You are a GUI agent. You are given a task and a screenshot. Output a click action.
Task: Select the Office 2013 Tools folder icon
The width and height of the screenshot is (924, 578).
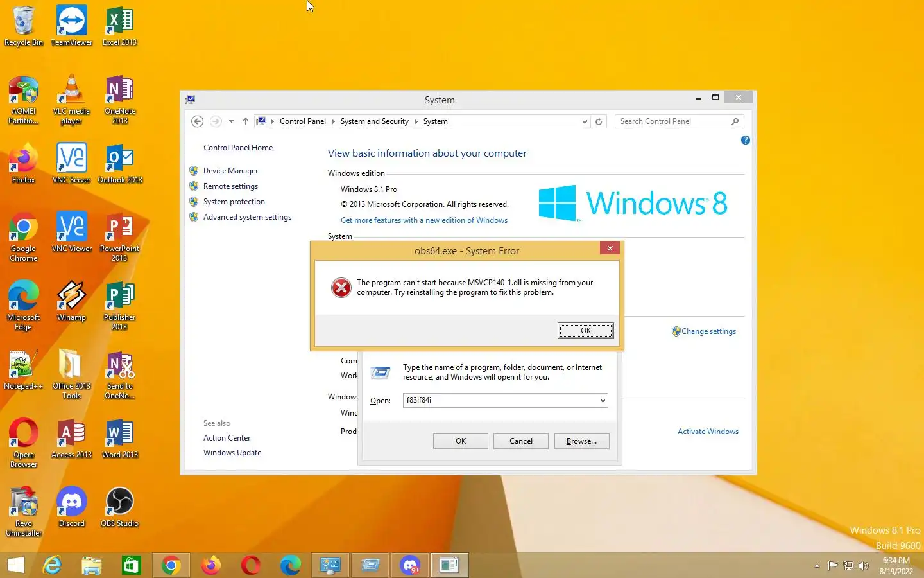tap(71, 375)
